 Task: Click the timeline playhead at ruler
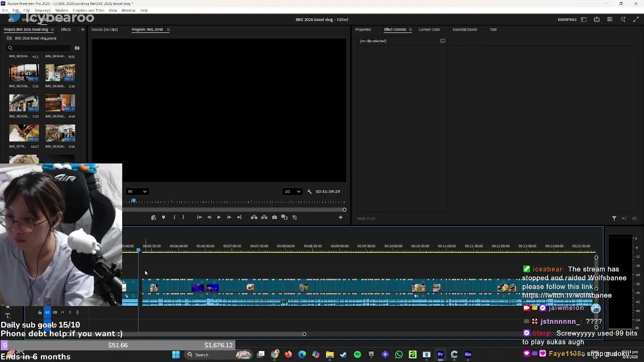pos(138,250)
